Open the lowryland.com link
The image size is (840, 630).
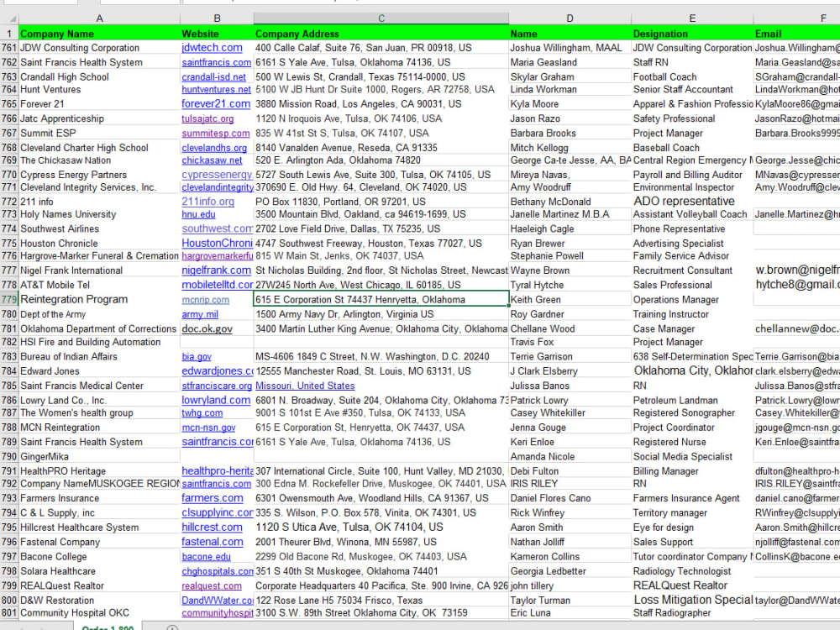coord(216,400)
